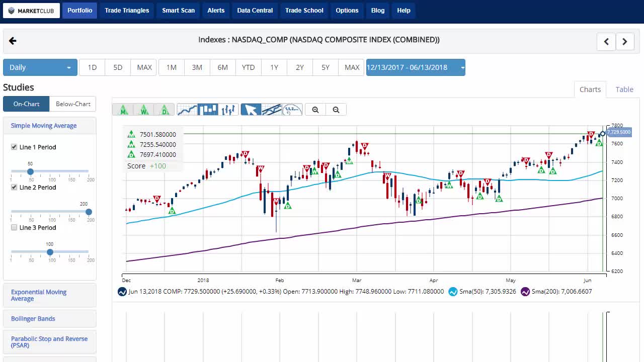Image resolution: width=644 pixels, height=362 pixels.
Task: Expand Bollinger Bands section
Action: click(x=33, y=319)
